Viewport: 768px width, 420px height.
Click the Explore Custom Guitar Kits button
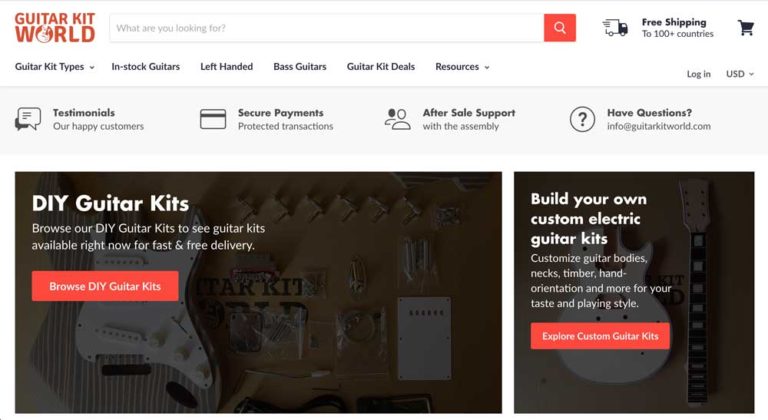600,336
